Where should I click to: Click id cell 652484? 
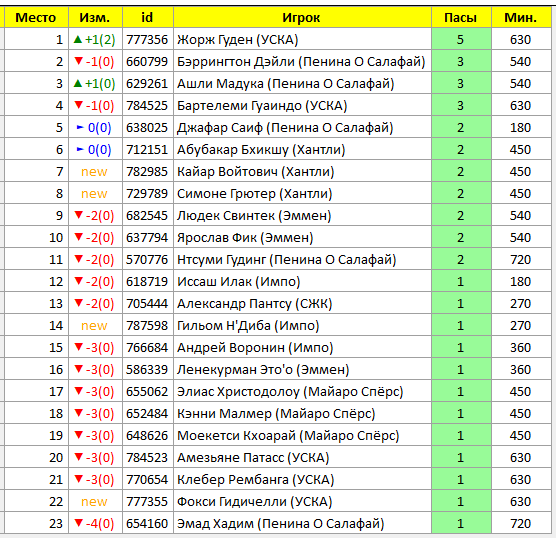[x=148, y=413]
